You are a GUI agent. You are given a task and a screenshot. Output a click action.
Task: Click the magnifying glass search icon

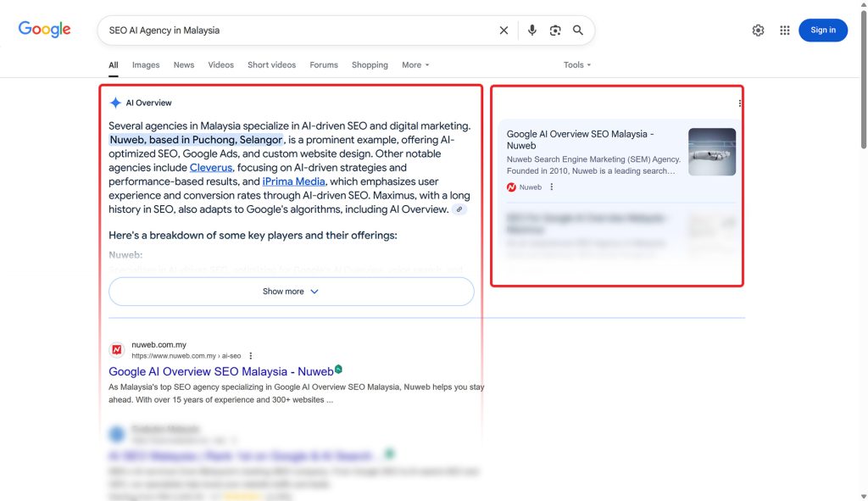(x=578, y=31)
